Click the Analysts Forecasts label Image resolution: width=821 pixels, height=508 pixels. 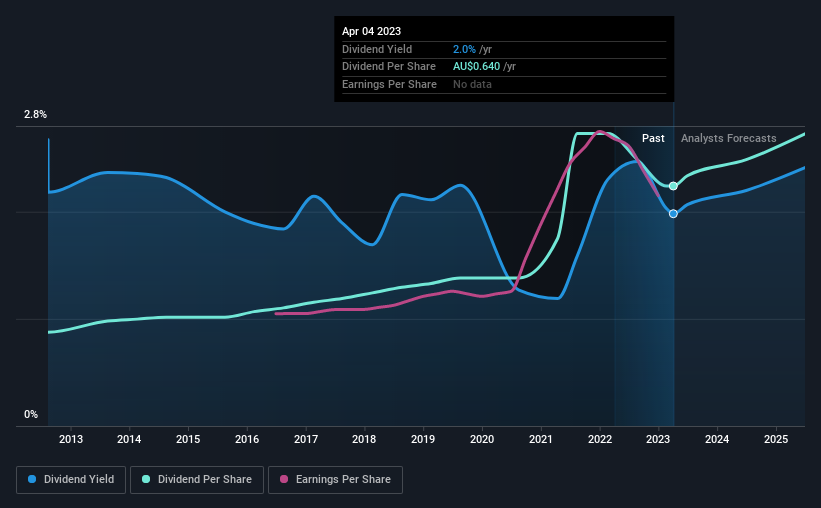(728, 138)
